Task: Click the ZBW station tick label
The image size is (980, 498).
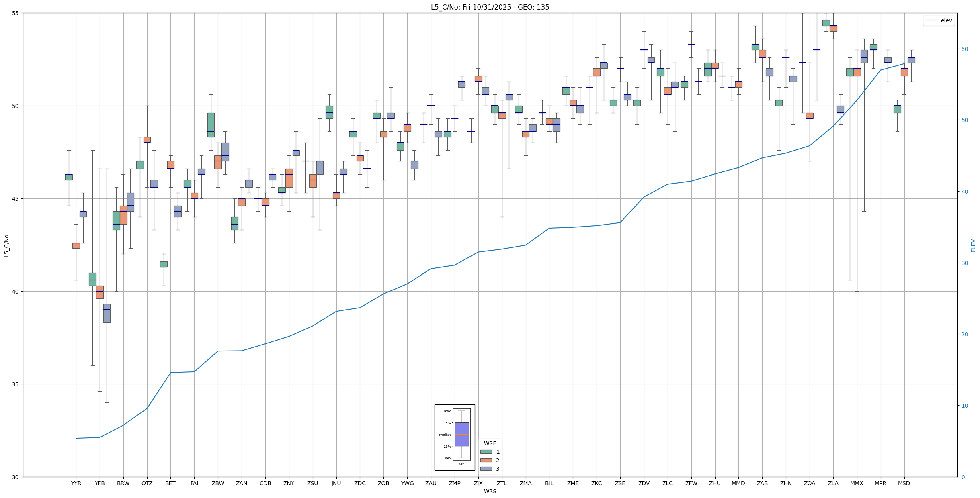Action: click(218, 483)
